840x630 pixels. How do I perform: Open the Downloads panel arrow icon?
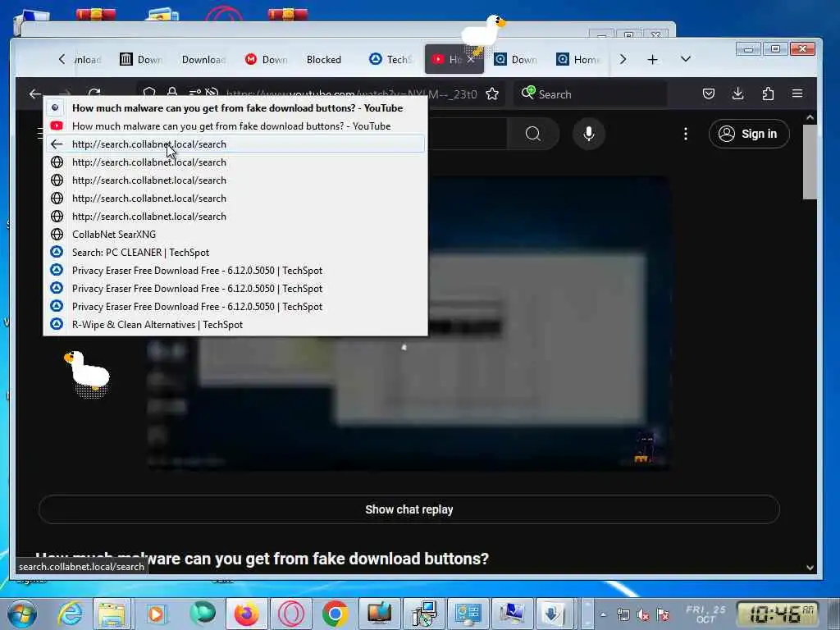[x=737, y=94]
